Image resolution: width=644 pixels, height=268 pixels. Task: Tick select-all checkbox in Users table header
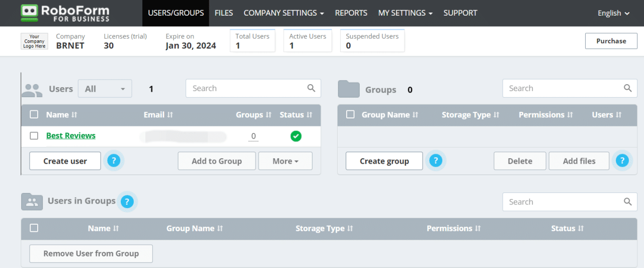pos(34,114)
